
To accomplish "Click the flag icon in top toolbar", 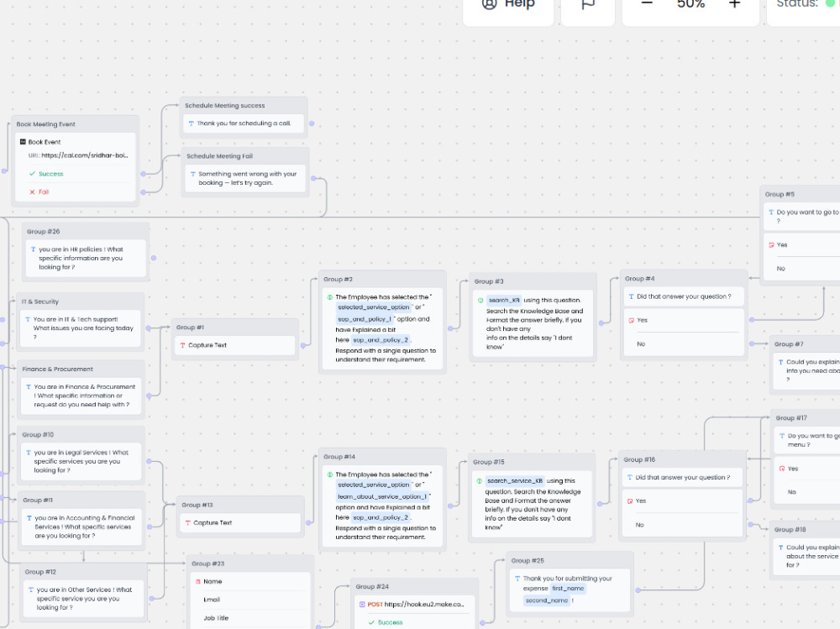I will pyautogui.click(x=588, y=4).
